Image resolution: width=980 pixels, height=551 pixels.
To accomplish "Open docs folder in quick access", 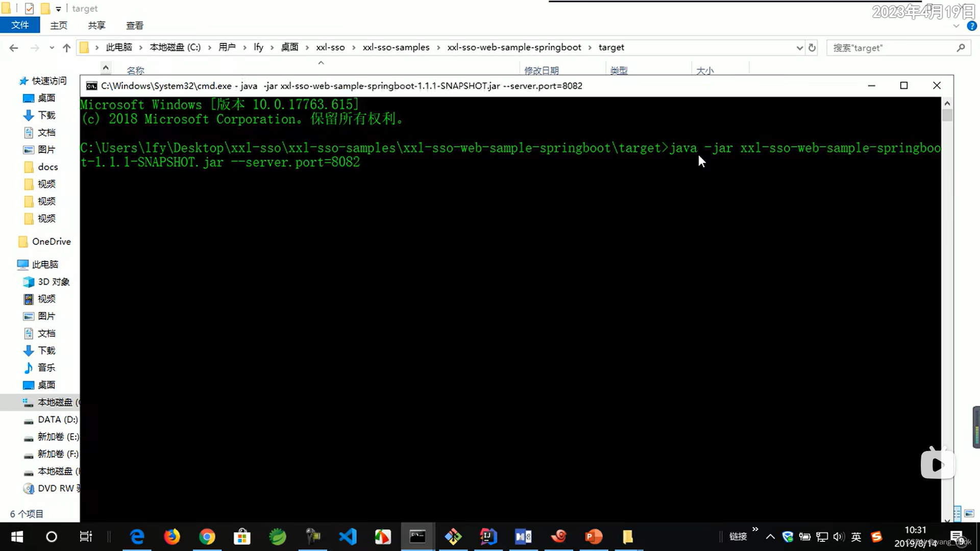I will point(41,167).
